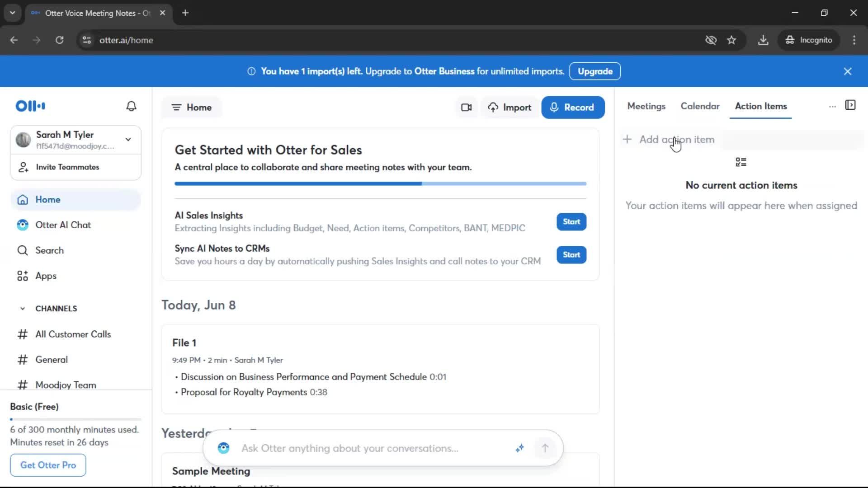Click the Invite Teammates person-plus icon
The image size is (868, 488).
[x=23, y=167]
